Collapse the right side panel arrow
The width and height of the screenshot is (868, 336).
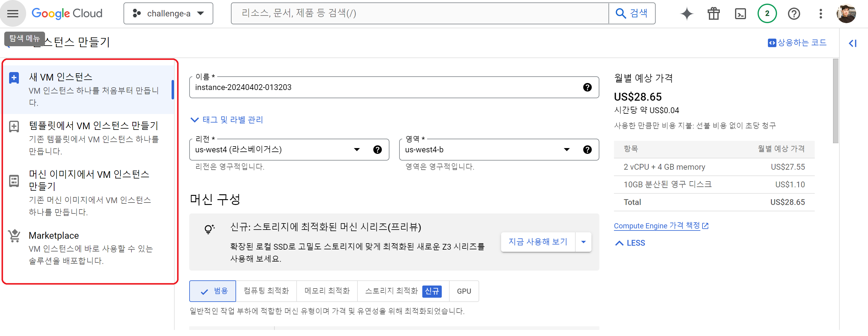click(852, 43)
